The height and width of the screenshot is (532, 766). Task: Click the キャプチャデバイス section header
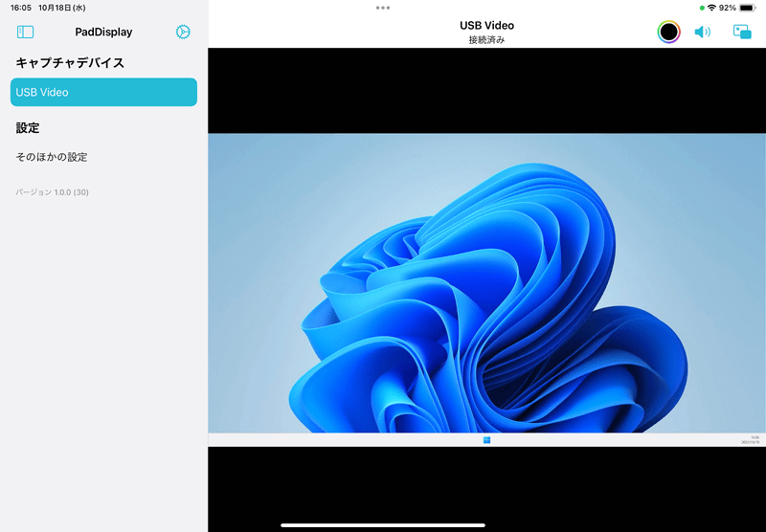click(70, 63)
